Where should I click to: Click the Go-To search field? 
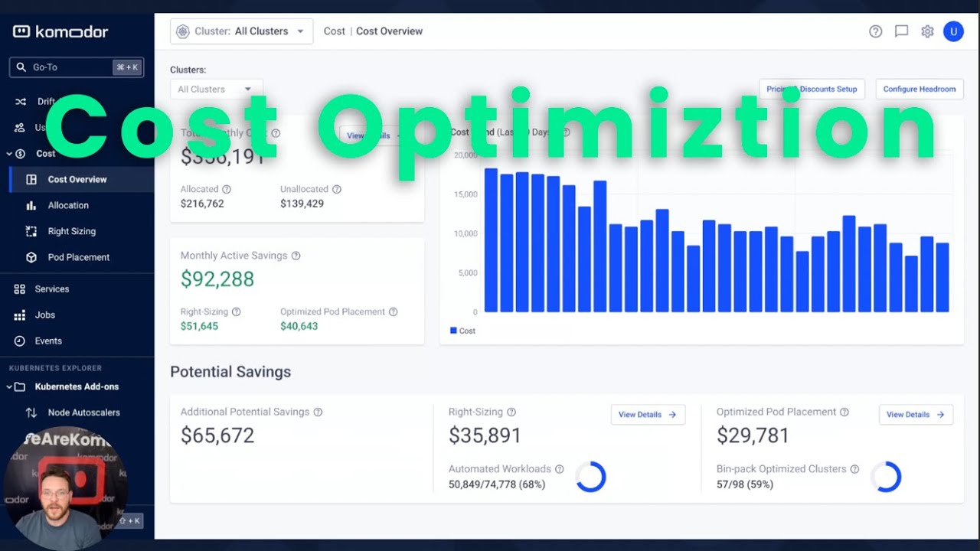77,67
